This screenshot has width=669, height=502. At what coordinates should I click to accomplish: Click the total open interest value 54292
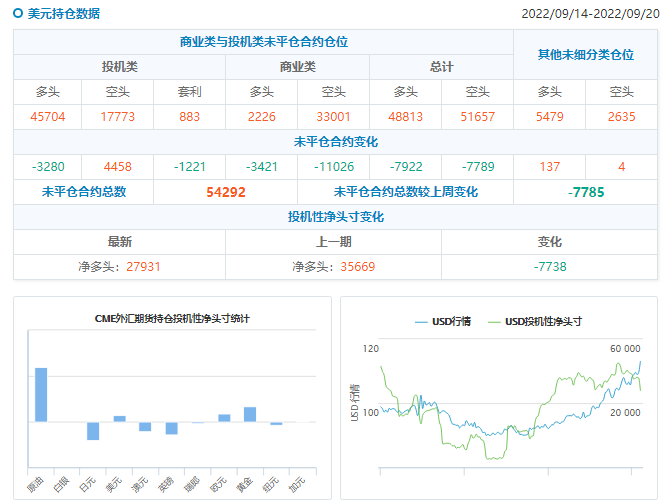[x=226, y=192]
